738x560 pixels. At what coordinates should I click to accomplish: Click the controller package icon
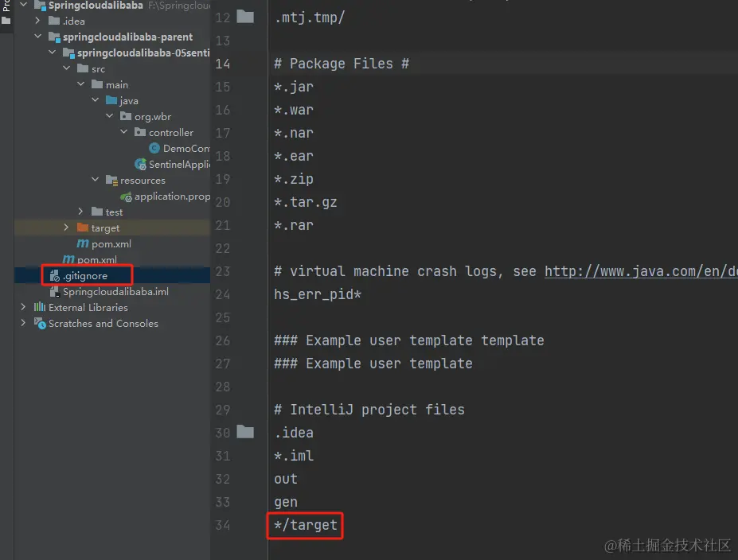click(x=140, y=132)
